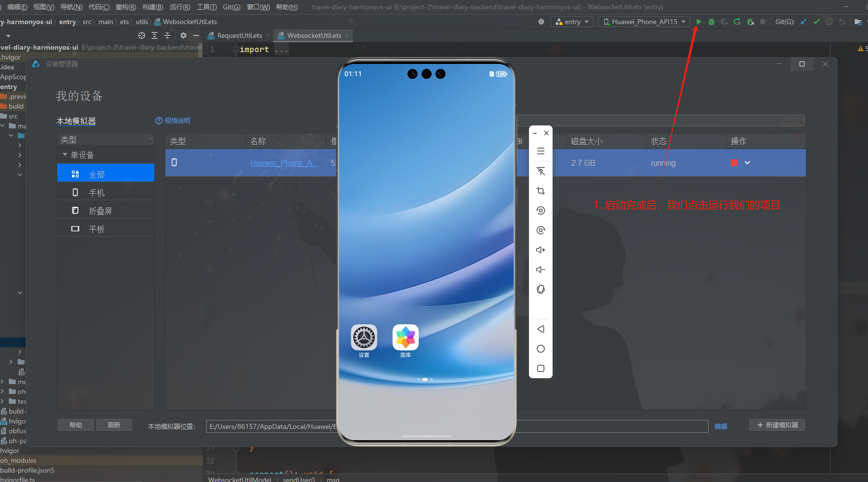This screenshot has width=868, height=482.
Task: Increase emulator volume
Action: tap(541, 250)
